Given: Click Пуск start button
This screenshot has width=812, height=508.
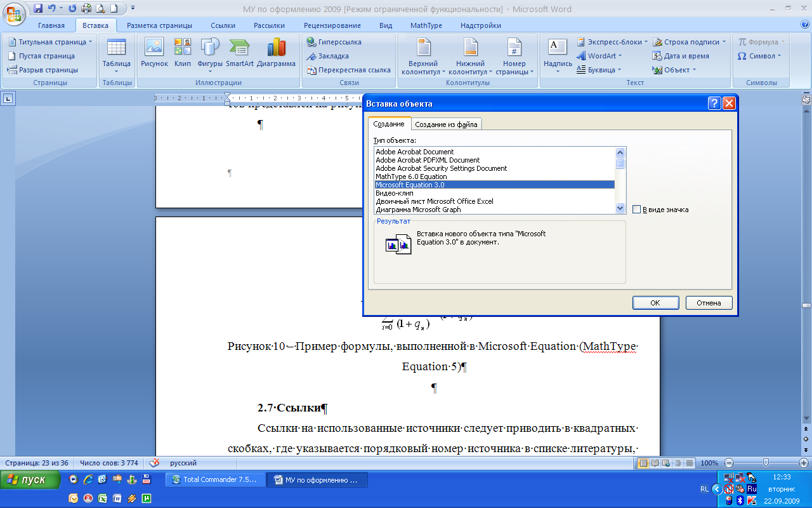Looking at the screenshot, I should [30, 480].
